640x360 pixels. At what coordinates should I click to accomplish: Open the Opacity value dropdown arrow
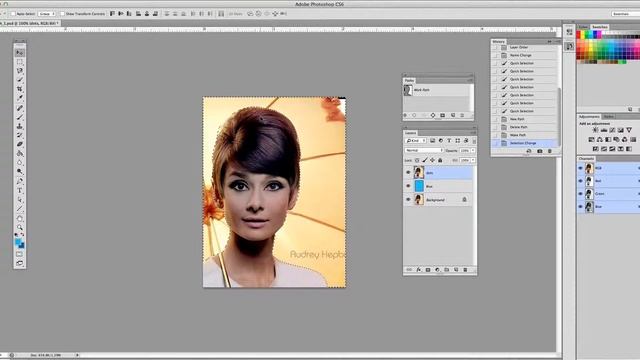473,150
